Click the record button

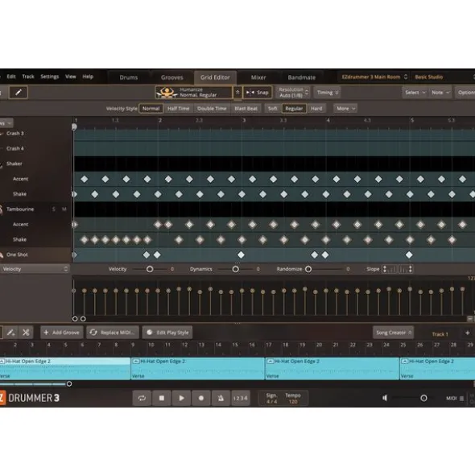coord(201,398)
